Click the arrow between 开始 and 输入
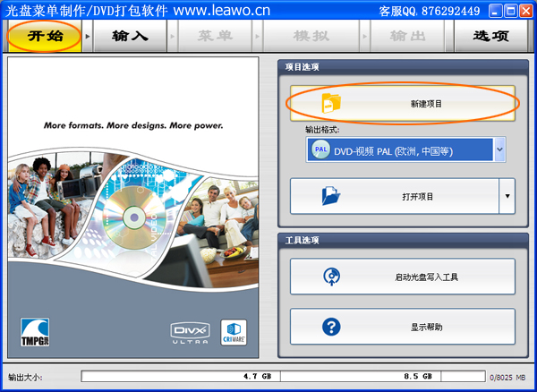 (x=88, y=36)
